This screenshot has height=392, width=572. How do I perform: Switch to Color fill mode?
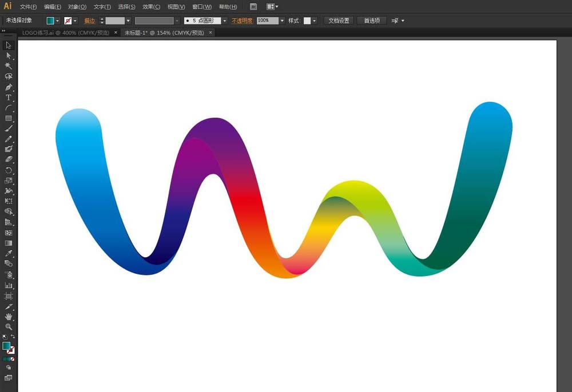pyautogui.click(x=5, y=359)
